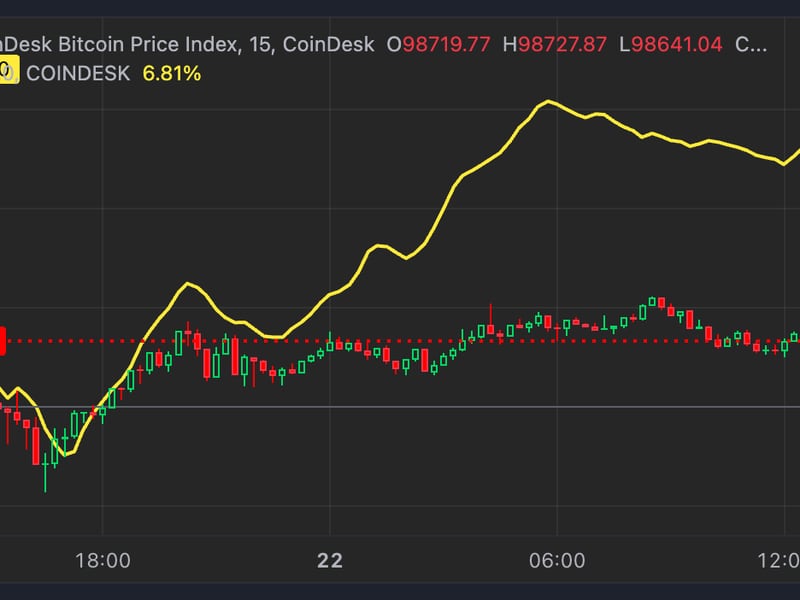Select the red dotted price line

coord(400,341)
